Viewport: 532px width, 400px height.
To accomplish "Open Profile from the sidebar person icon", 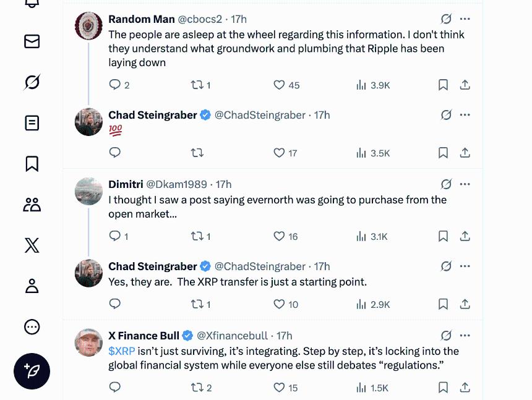I will tap(32, 286).
